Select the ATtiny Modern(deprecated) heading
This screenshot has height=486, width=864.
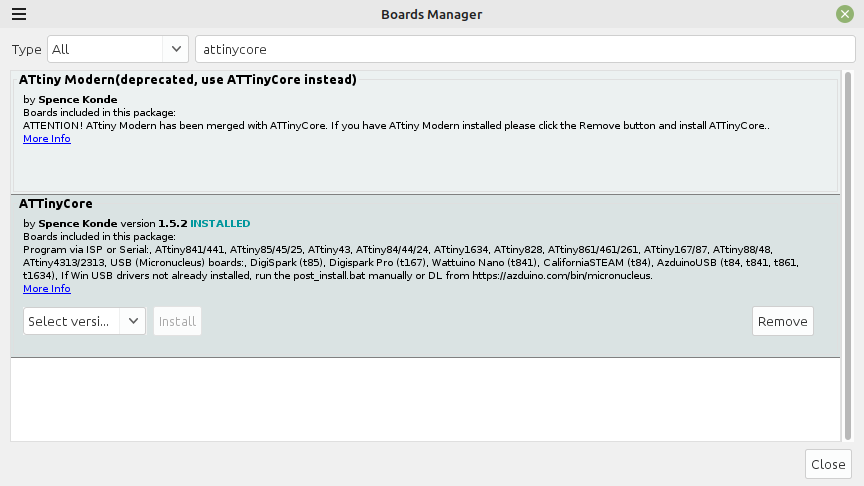188,80
